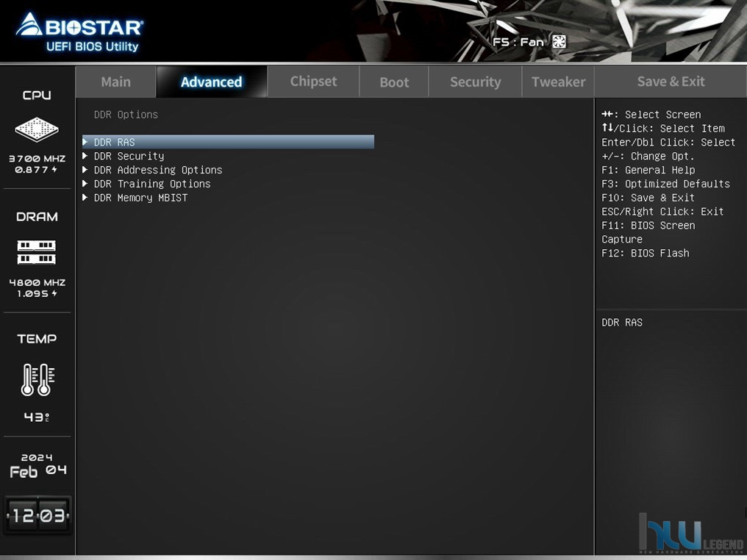Click the DRAM 4800 MHZ reading
The height and width of the screenshot is (560, 747).
click(x=37, y=282)
